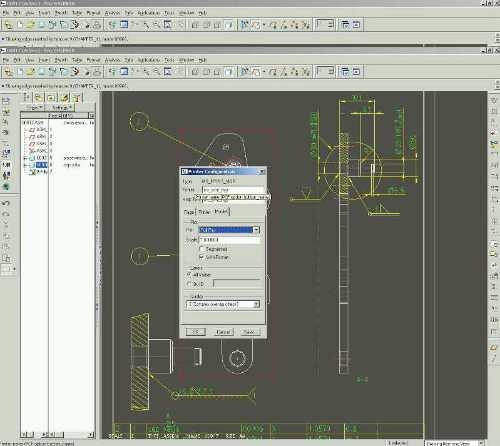Toggle the checked checkbox below Segmented
The height and width of the screenshot is (446, 500).
201,257
